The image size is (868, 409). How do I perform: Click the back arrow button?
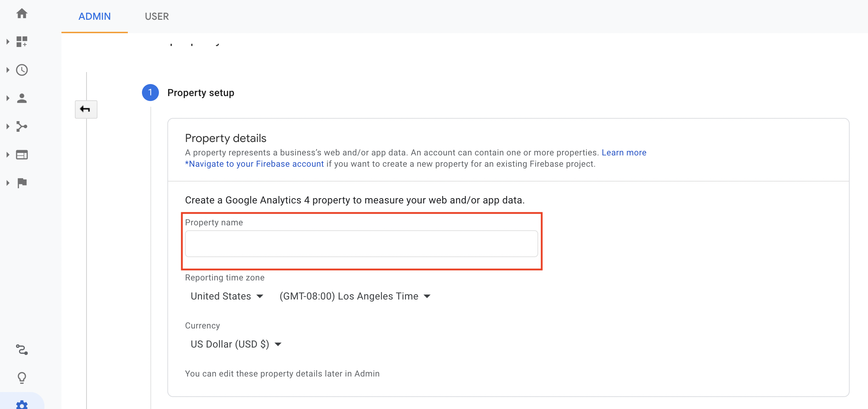click(86, 109)
